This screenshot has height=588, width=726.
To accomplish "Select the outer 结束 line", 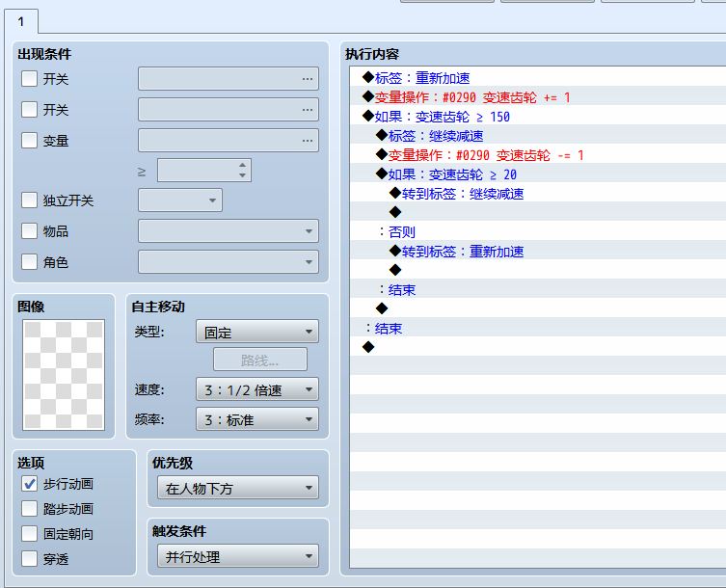I will (538, 329).
